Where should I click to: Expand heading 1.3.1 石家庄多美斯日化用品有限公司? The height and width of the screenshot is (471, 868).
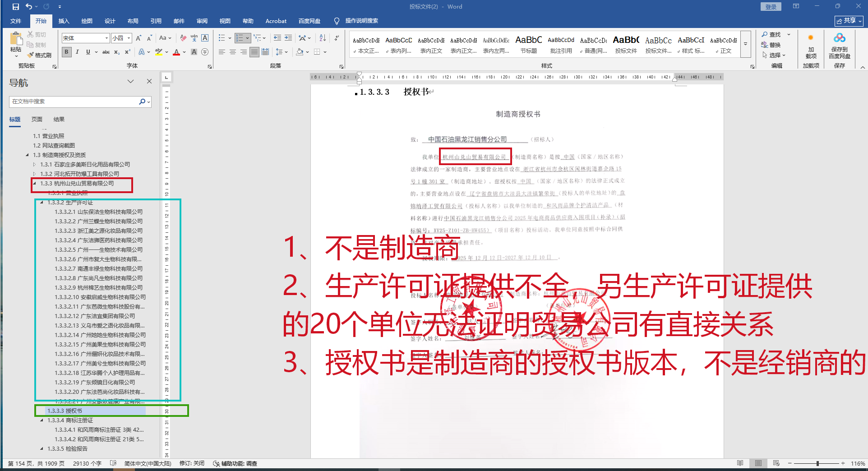[34, 165]
